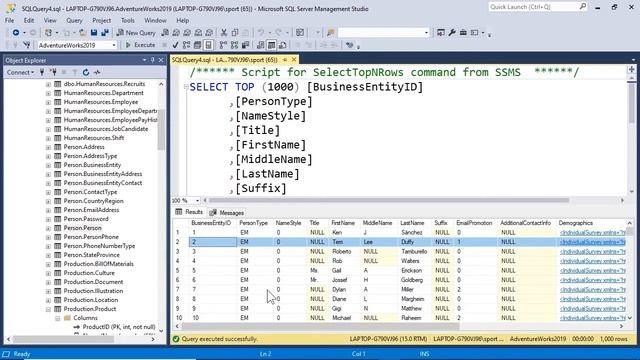640x360 pixels.
Task: Refresh the Object Explorer tree
Action: (x=86, y=72)
